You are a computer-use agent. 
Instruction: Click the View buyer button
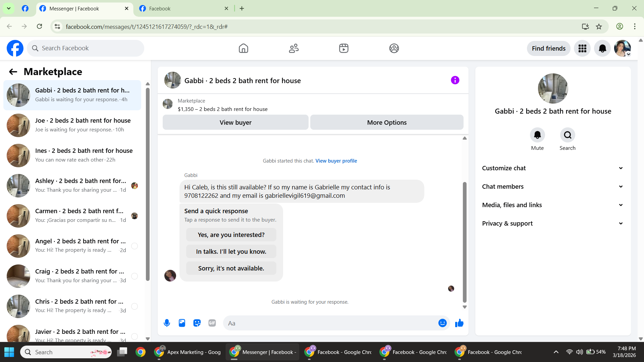click(235, 123)
